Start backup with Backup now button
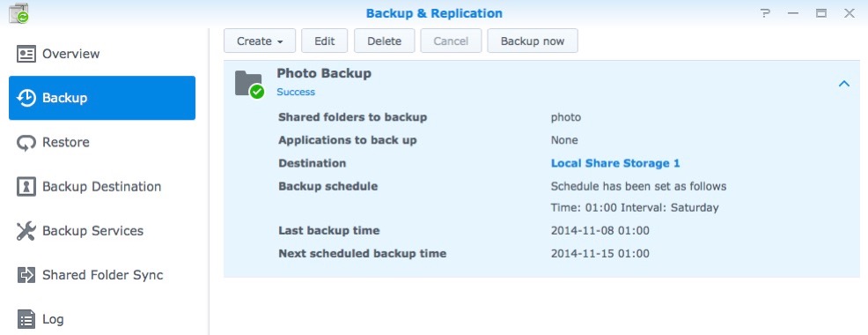868x335 pixels. tap(533, 41)
